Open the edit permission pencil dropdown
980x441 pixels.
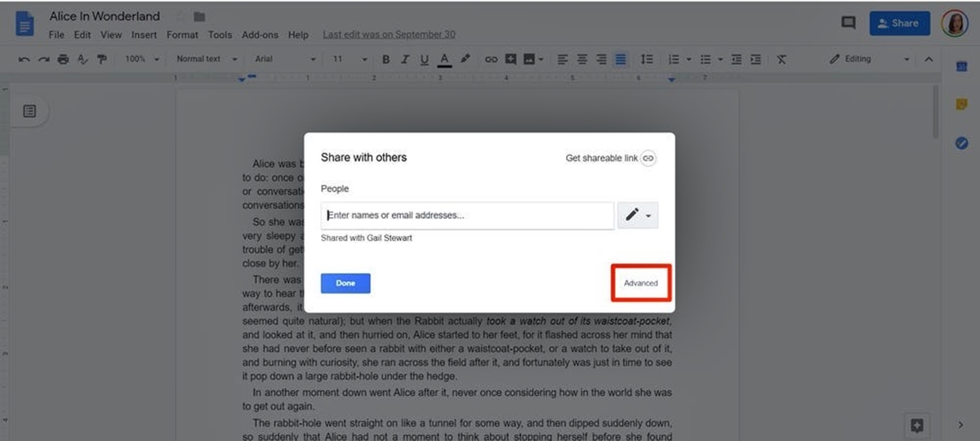point(637,216)
